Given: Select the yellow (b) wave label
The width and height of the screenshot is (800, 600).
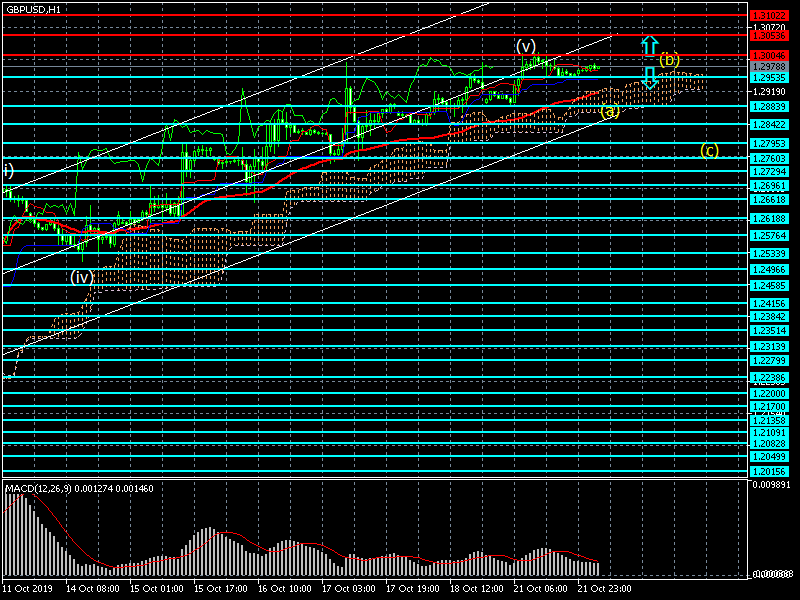Looking at the screenshot, I should click(669, 59).
